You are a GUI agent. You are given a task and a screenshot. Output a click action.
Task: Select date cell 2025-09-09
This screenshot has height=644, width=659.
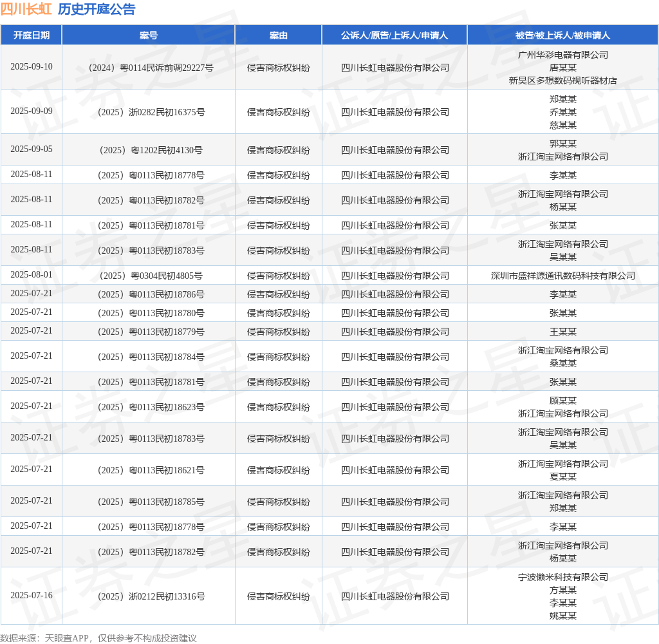tap(32, 111)
